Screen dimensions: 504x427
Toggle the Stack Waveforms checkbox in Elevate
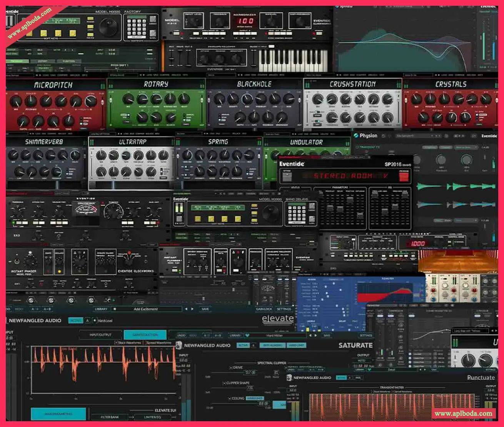click(x=116, y=342)
